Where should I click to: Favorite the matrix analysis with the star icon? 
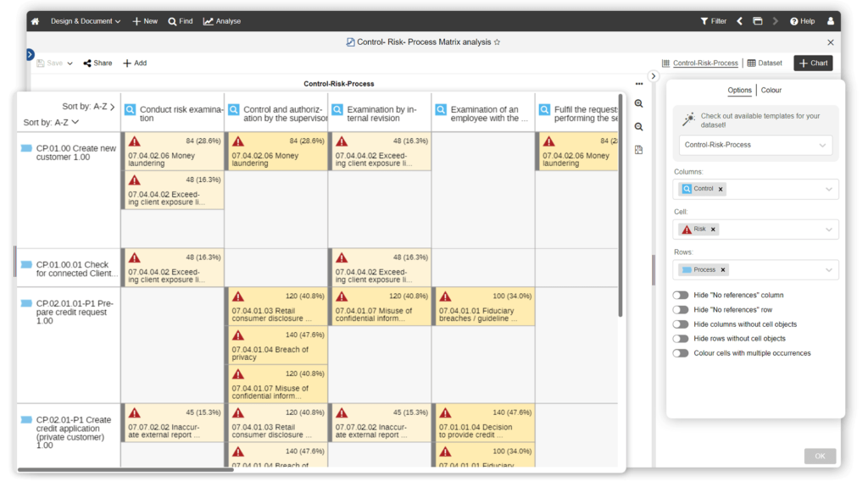click(x=498, y=42)
